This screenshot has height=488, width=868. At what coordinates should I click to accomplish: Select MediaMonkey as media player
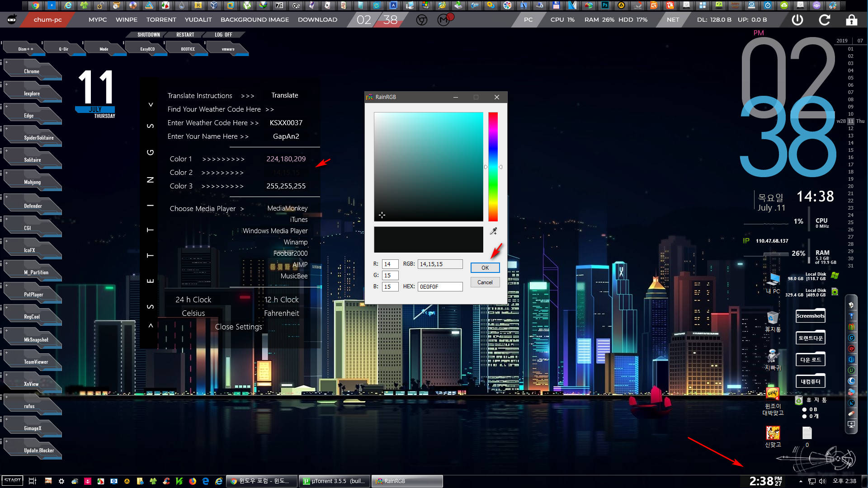click(x=288, y=208)
